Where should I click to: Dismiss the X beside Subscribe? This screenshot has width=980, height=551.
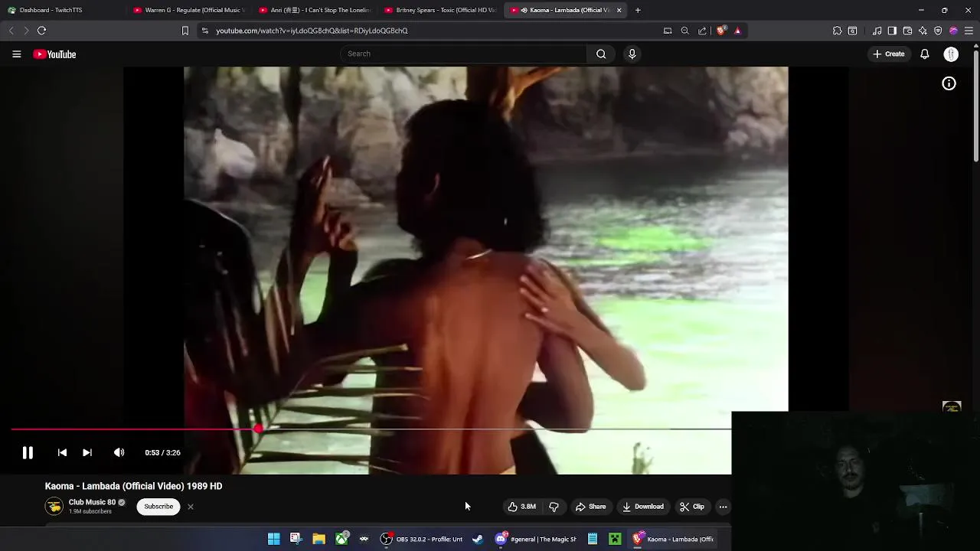click(x=191, y=507)
